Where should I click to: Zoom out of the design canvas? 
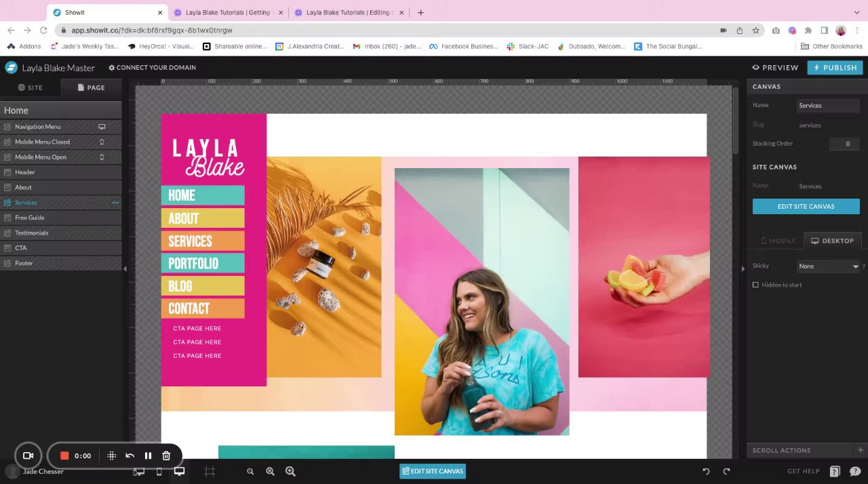click(x=250, y=472)
